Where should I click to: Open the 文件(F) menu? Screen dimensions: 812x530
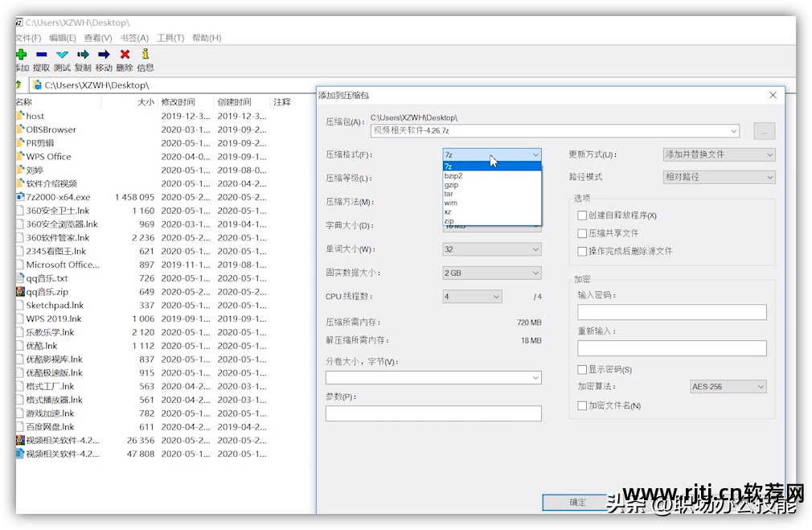pyautogui.click(x=28, y=38)
